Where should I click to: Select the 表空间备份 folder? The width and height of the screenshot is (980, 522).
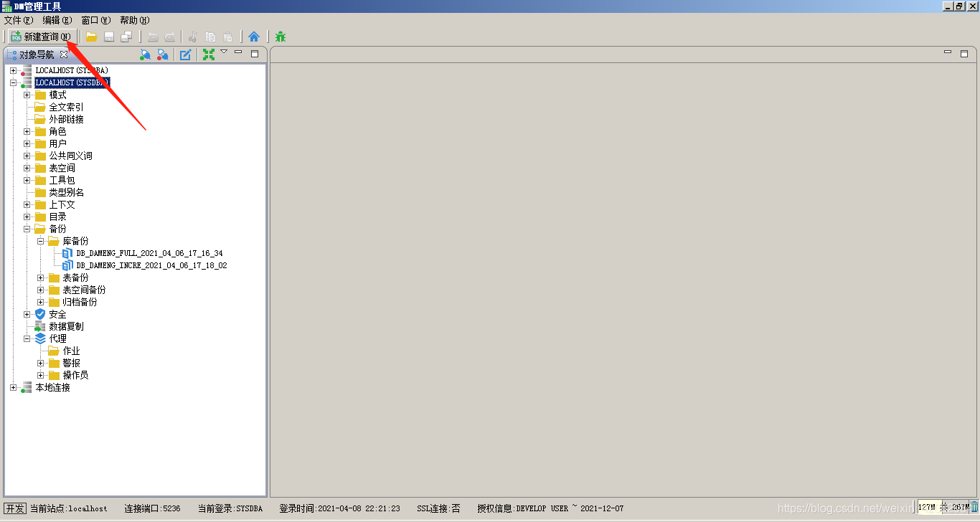84,290
